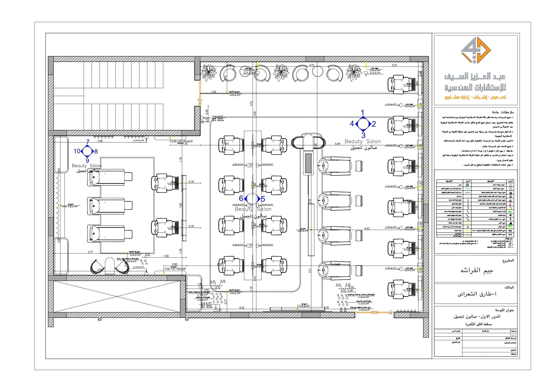Click the 2.18 dimension text
The height and width of the screenshot is (392, 555).
[326, 308]
